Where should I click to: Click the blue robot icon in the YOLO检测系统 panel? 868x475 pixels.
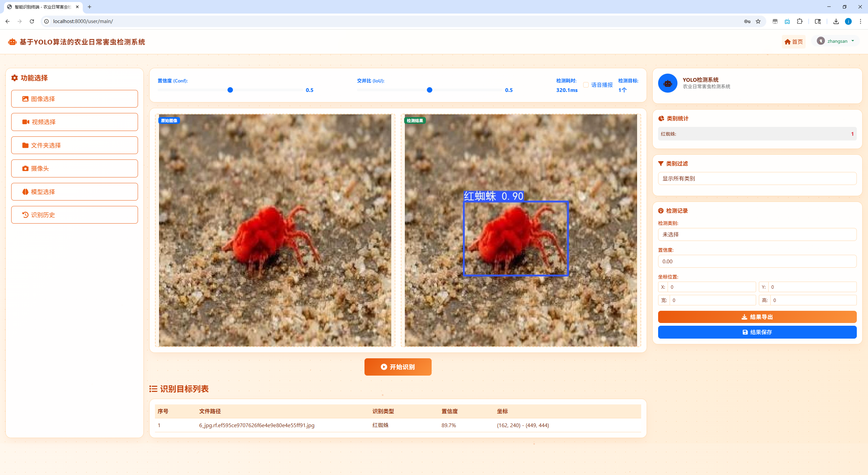tap(667, 83)
